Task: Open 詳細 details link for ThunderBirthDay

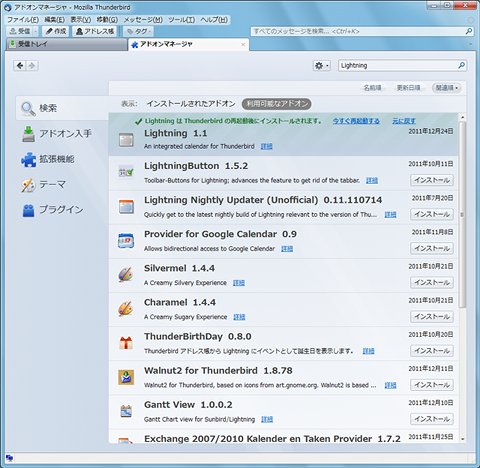Action: click(368, 351)
